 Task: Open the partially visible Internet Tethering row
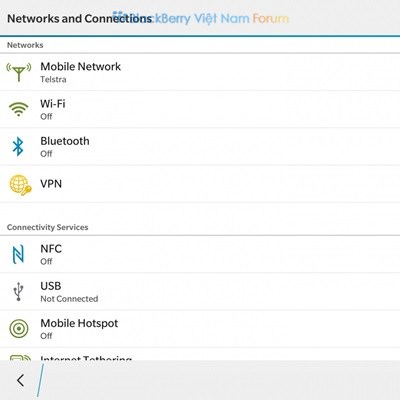click(x=200, y=354)
